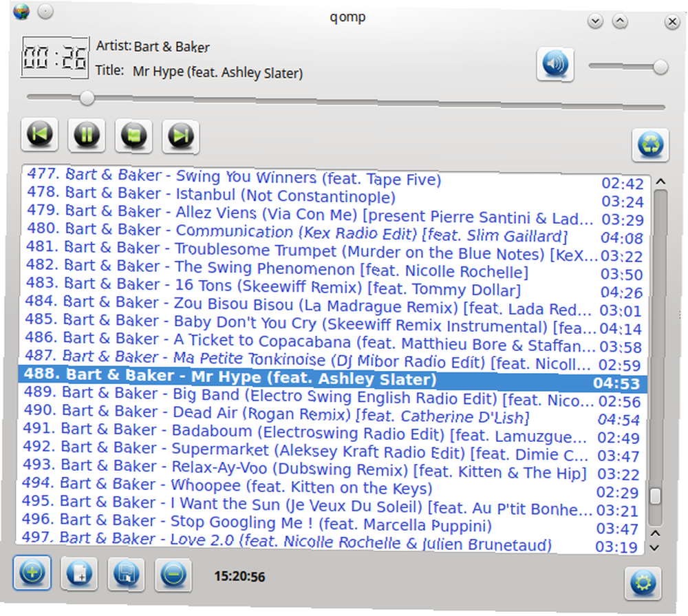Select track 479 Allez Viens
The image size is (688, 616).
[334, 214]
